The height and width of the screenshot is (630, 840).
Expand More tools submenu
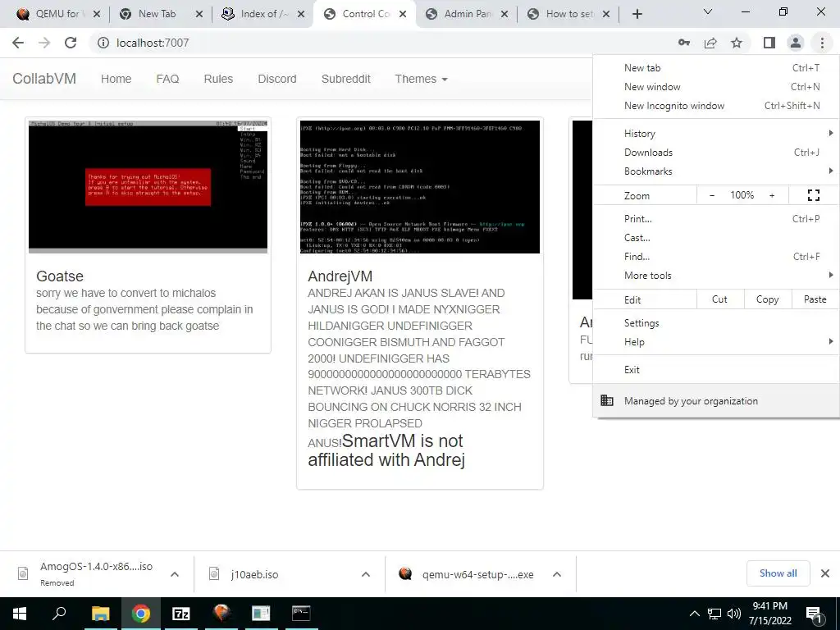tap(716, 276)
